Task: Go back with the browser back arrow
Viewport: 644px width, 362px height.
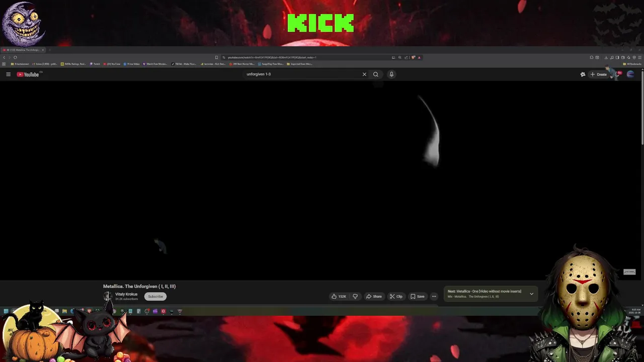Action: click(x=4, y=57)
